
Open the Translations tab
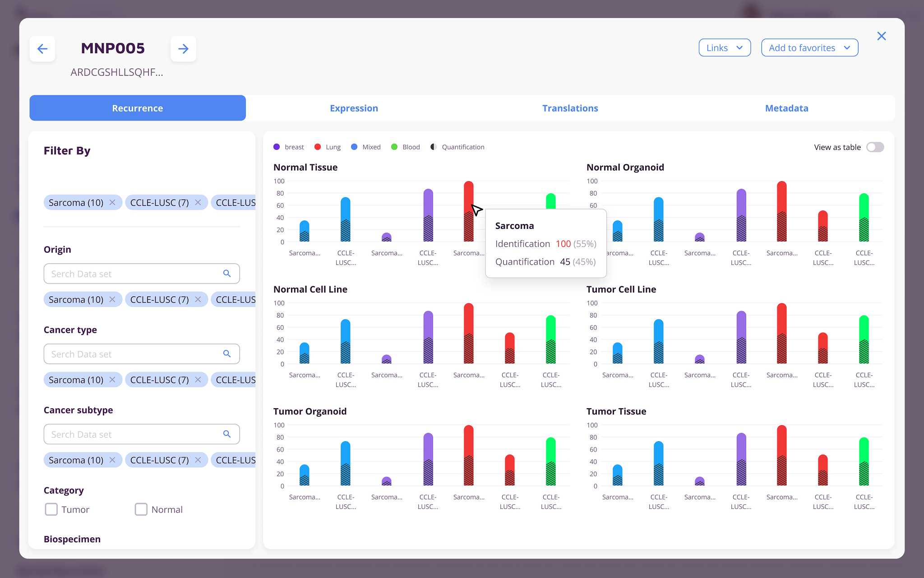pyautogui.click(x=570, y=108)
